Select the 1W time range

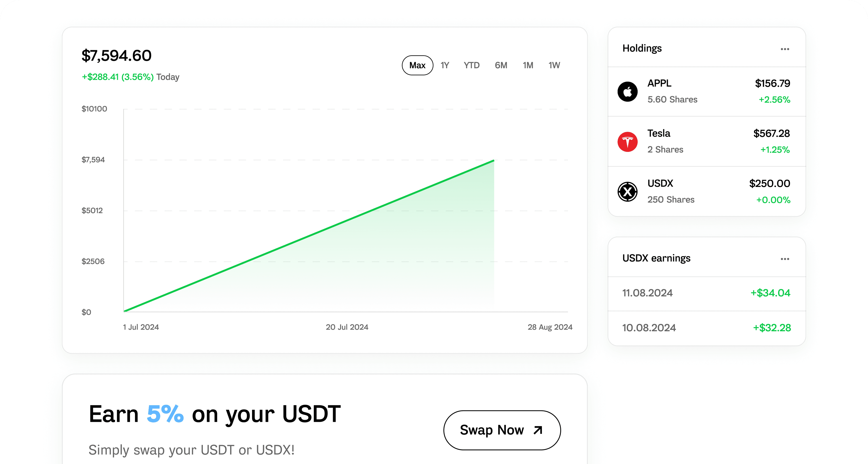pos(554,65)
